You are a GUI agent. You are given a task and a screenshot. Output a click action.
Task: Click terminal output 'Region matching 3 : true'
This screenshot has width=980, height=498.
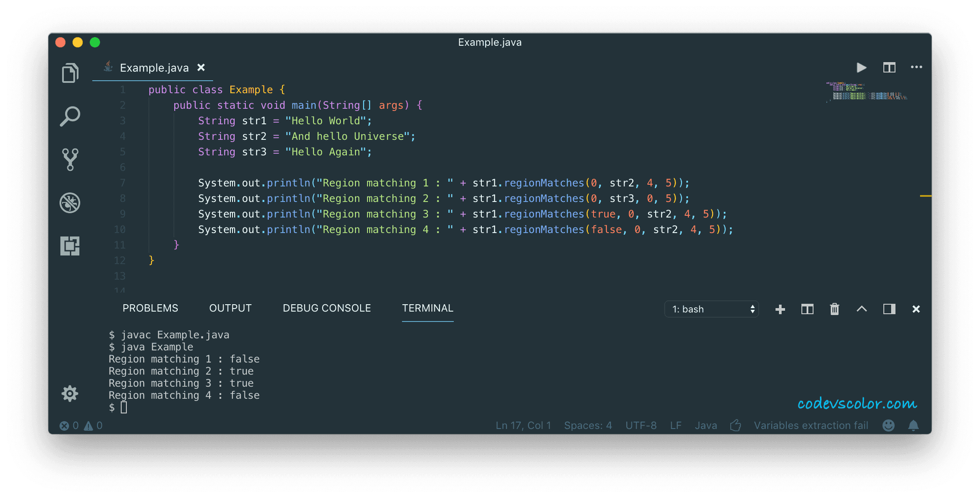(x=181, y=383)
